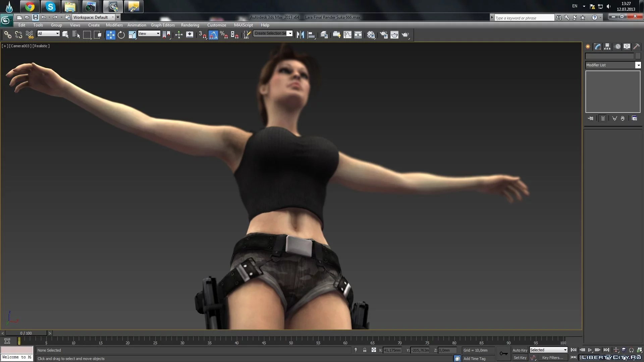
Task: Toggle Keyboard Shortcut Override icon
Action: point(190,35)
